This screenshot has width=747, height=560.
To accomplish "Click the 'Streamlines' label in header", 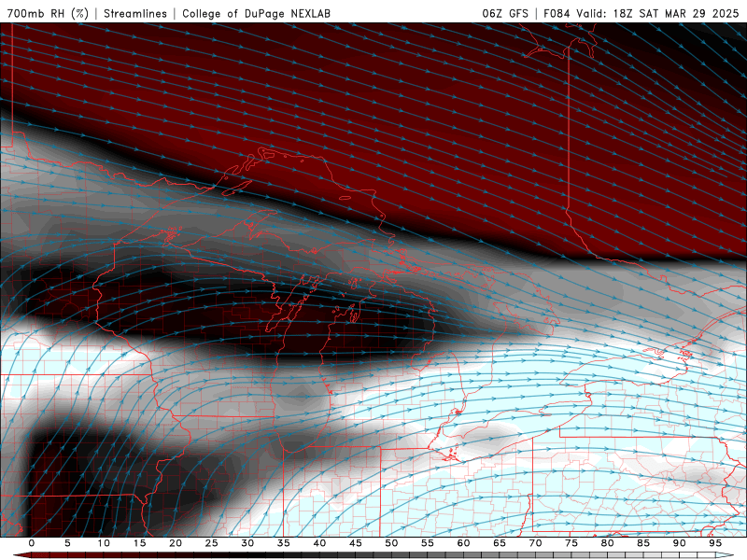I will [135, 13].
